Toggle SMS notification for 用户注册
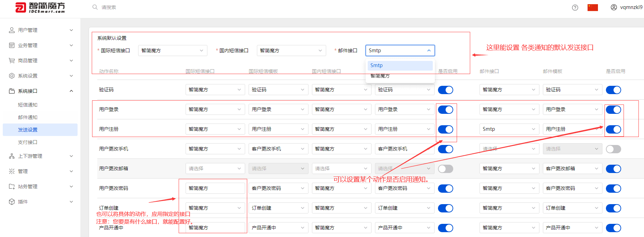This screenshot has width=644, height=237. click(446, 129)
